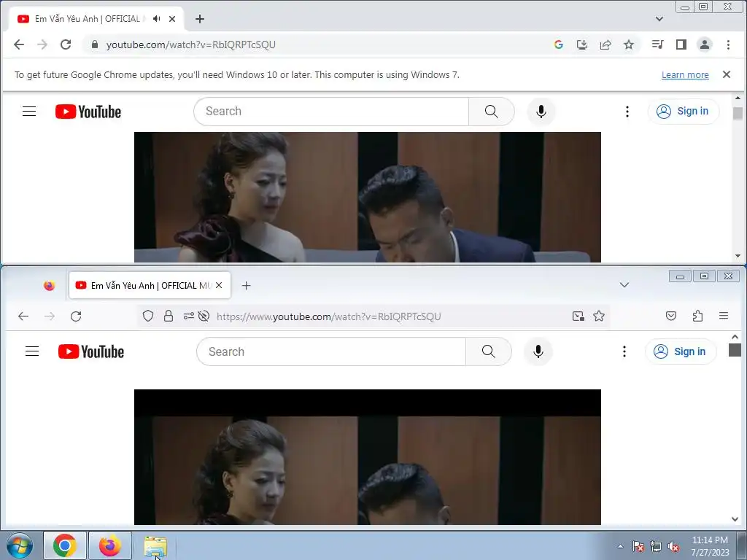Open Firefox View pinned icon
Viewport: 747px width, 560px height.
click(49, 285)
